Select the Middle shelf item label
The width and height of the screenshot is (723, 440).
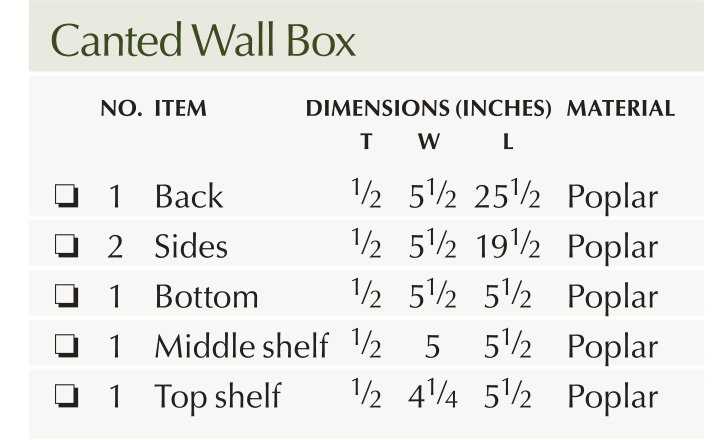(x=241, y=346)
